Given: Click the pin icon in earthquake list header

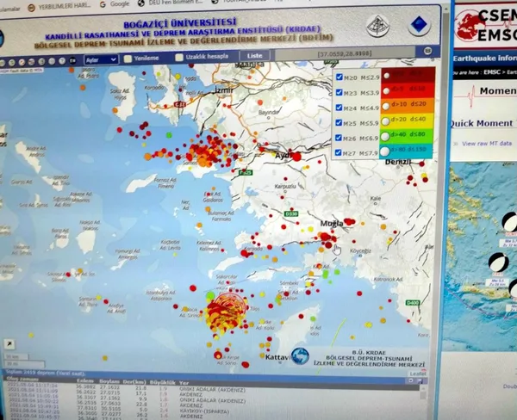Looking at the screenshot, I should click(420, 380).
